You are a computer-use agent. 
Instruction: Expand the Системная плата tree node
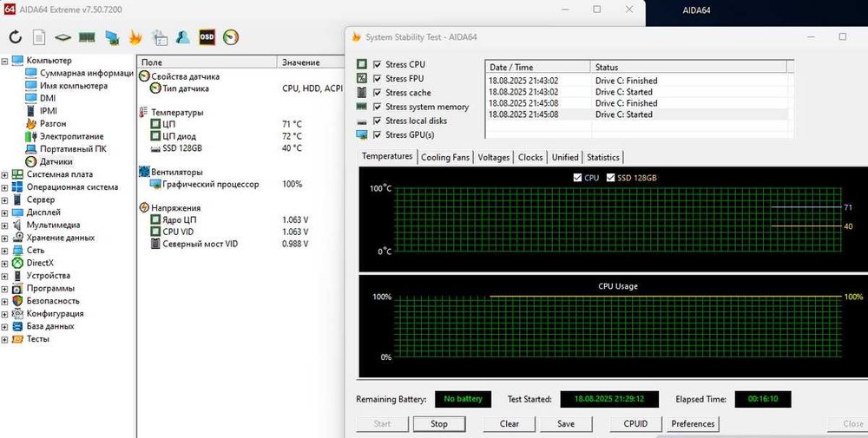[x=4, y=174]
